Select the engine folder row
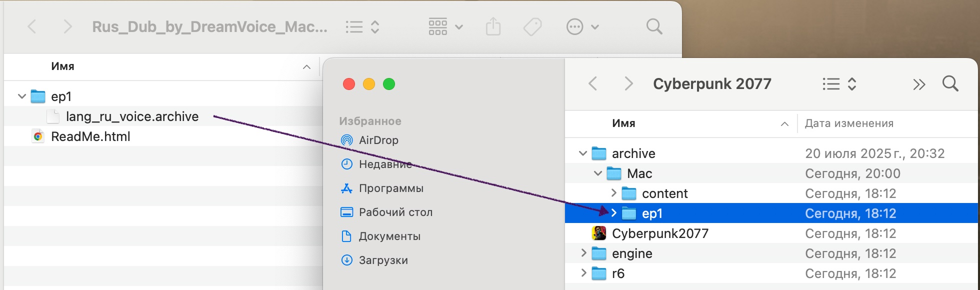Screen dimensions: 980x290 point(771,253)
